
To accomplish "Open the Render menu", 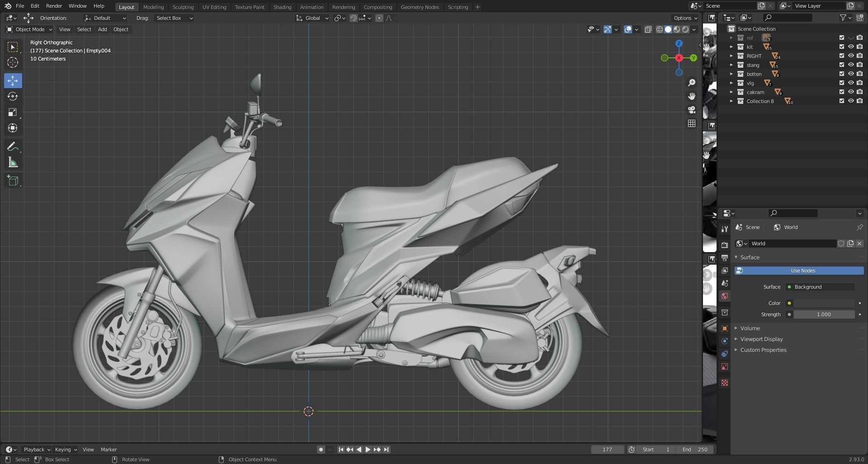I will click(x=54, y=6).
